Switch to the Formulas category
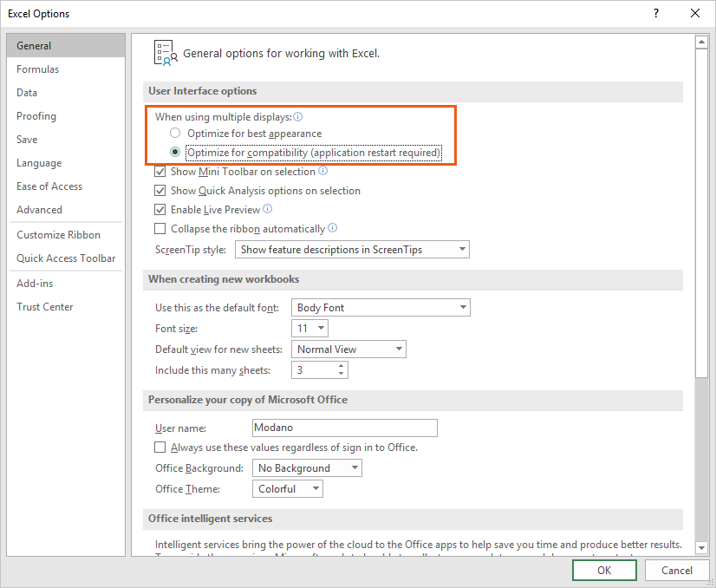Screen dimensions: 716x588 click(38, 69)
